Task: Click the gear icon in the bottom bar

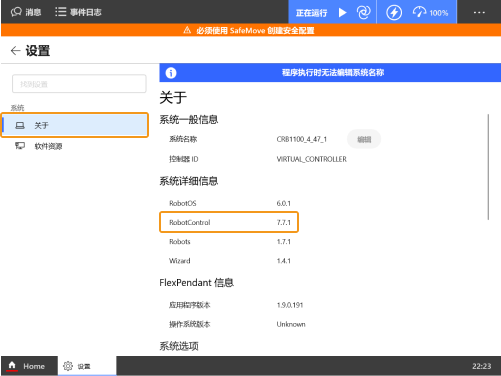Action: coord(68,366)
